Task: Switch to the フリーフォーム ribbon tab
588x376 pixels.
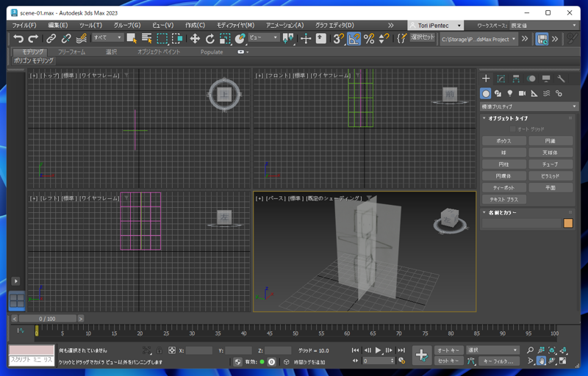Action: [71, 52]
